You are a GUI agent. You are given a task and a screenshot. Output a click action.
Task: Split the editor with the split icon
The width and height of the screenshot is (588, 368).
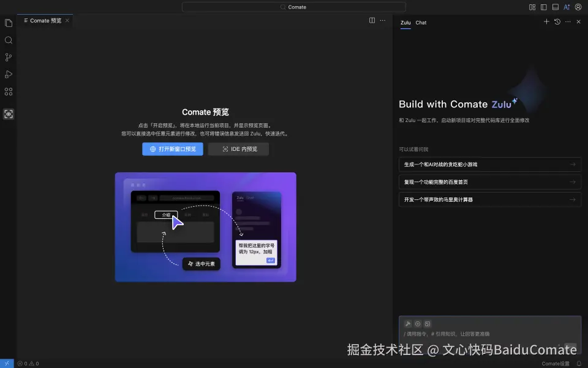(372, 20)
